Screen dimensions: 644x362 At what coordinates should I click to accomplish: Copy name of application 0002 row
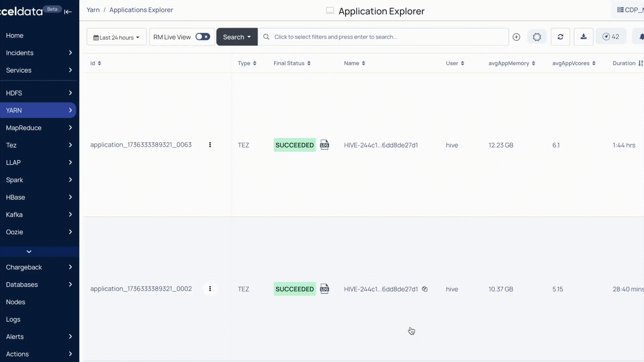pos(425,289)
